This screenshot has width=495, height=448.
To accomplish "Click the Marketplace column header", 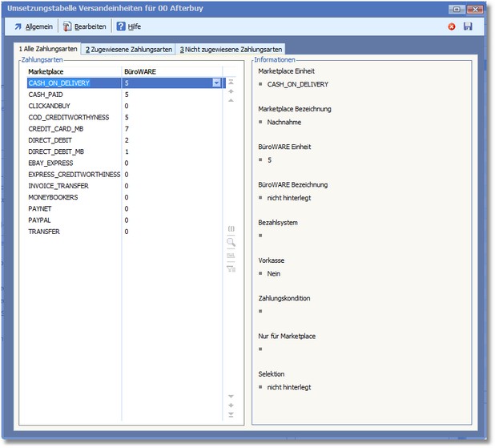I will [x=46, y=71].
